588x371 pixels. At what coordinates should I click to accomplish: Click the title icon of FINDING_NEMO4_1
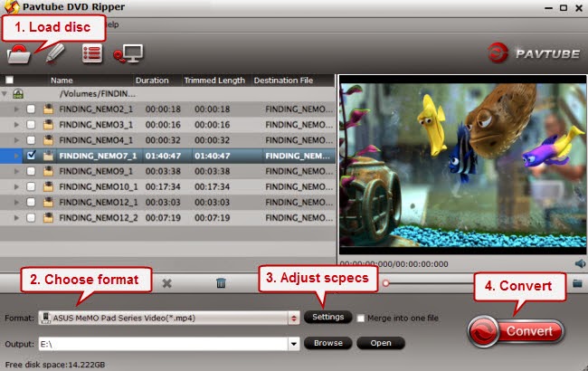(x=48, y=140)
